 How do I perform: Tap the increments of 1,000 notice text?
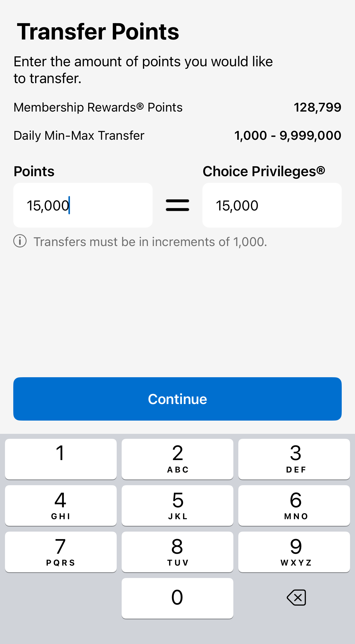150,242
